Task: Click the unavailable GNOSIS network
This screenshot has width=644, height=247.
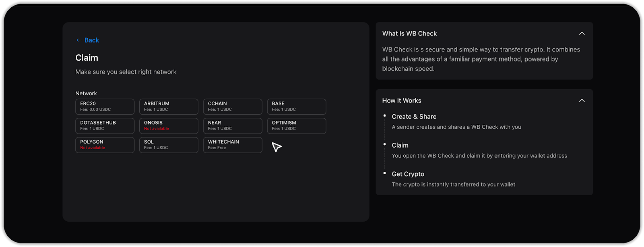Action: point(169,126)
